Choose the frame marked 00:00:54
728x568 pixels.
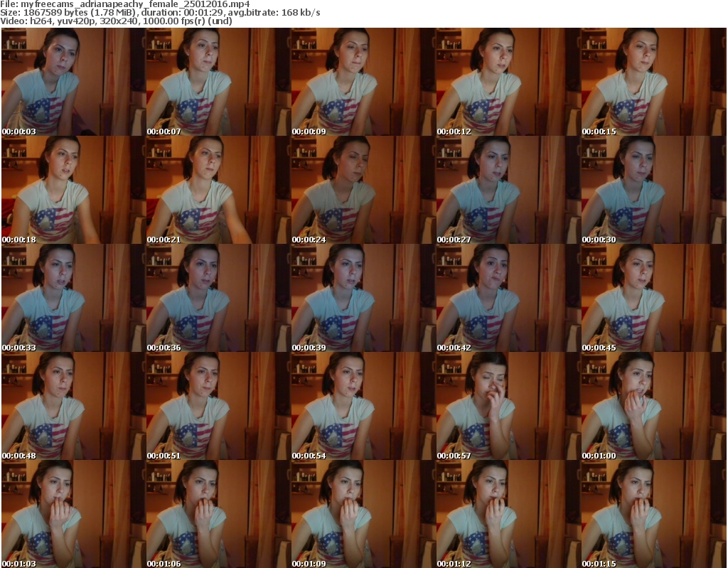point(363,406)
